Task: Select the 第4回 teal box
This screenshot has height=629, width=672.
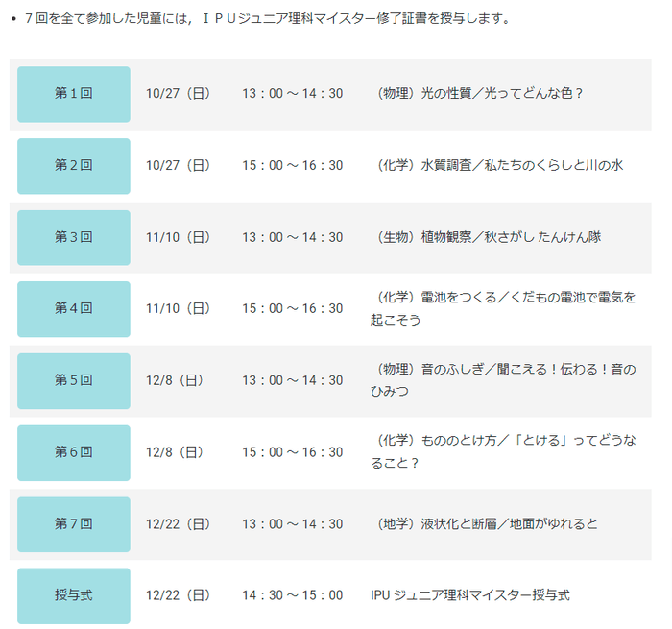Action: tap(74, 309)
